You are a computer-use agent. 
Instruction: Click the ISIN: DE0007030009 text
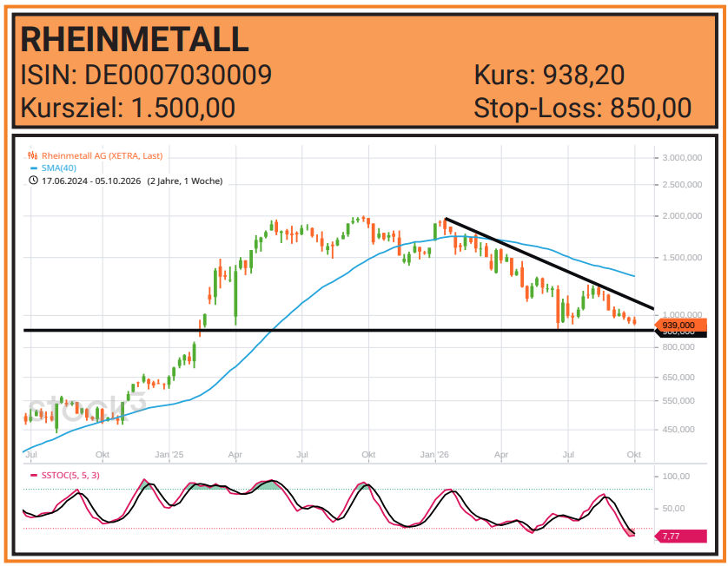146,75
